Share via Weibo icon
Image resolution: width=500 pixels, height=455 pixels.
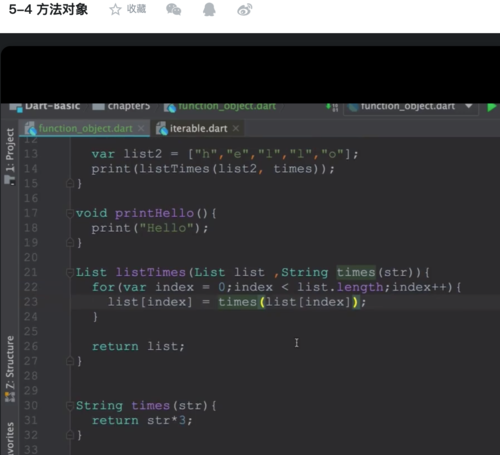coord(245,9)
